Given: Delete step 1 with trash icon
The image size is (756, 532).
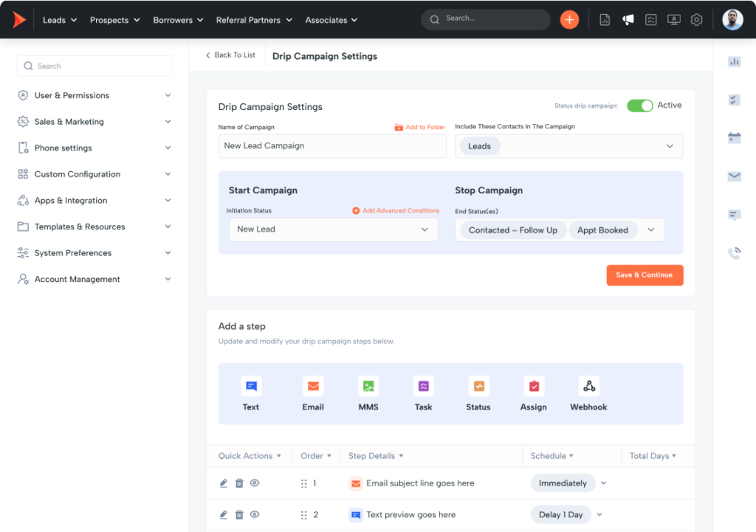Looking at the screenshot, I should coord(239,483).
